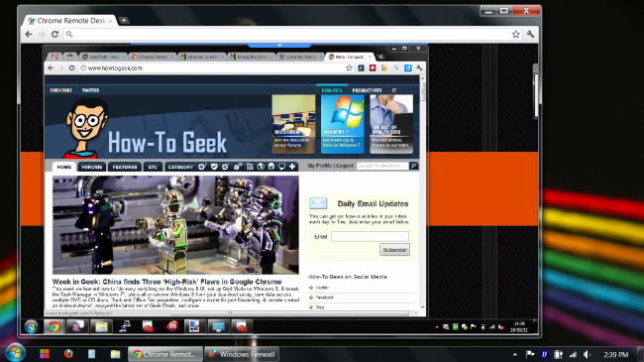Screen dimensions: 644x362
Task: Show hidden remote system tray icons
Action: (437, 327)
